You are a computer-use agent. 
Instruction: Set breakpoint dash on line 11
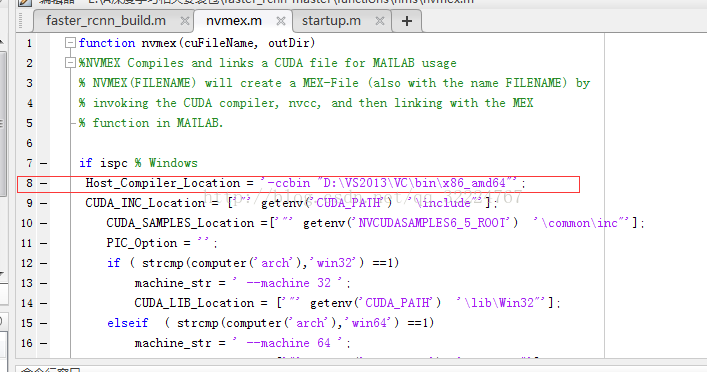tap(43, 243)
